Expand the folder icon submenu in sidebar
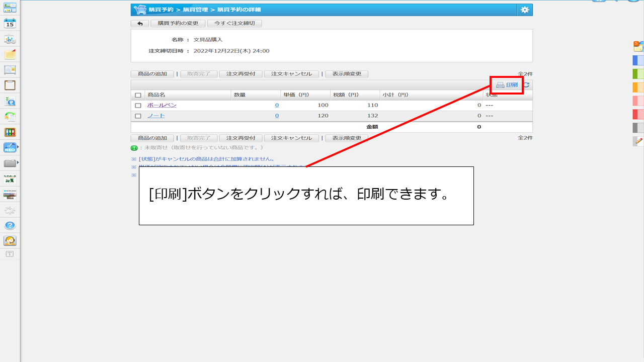644x362 pixels. pyautogui.click(x=18, y=163)
